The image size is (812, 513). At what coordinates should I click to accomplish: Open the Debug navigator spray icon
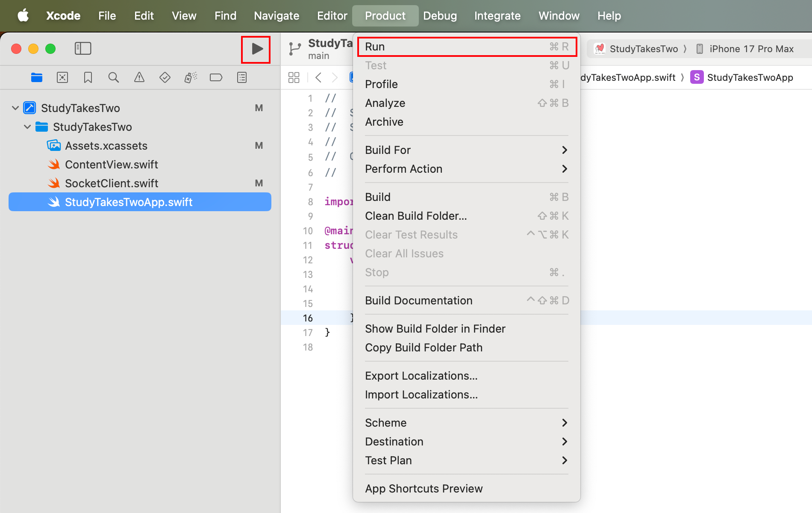point(191,77)
